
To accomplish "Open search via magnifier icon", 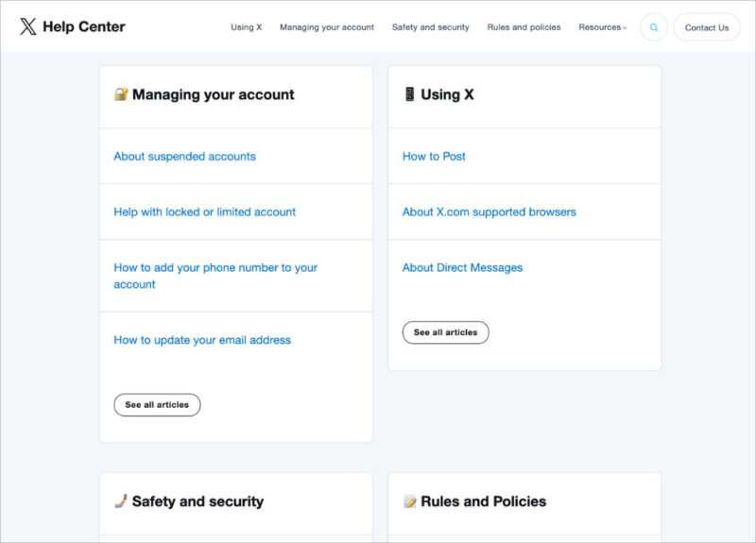I will tap(653, 27).
